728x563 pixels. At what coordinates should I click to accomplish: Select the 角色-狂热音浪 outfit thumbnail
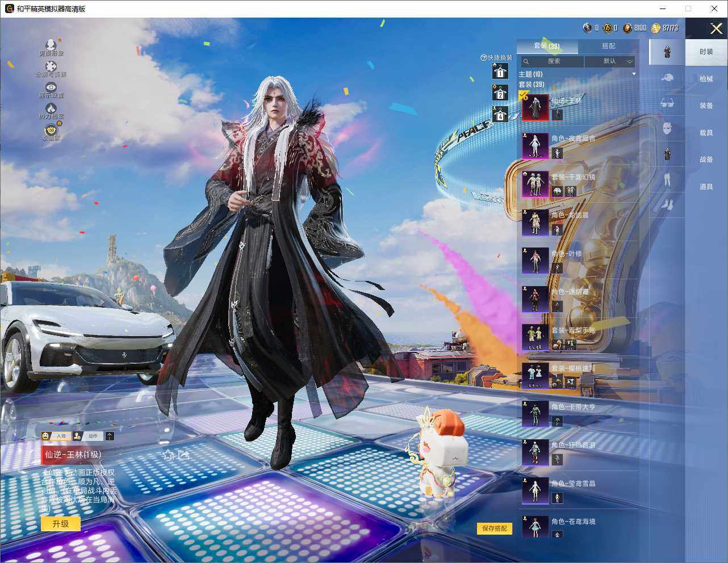click(x=535, y=452)
